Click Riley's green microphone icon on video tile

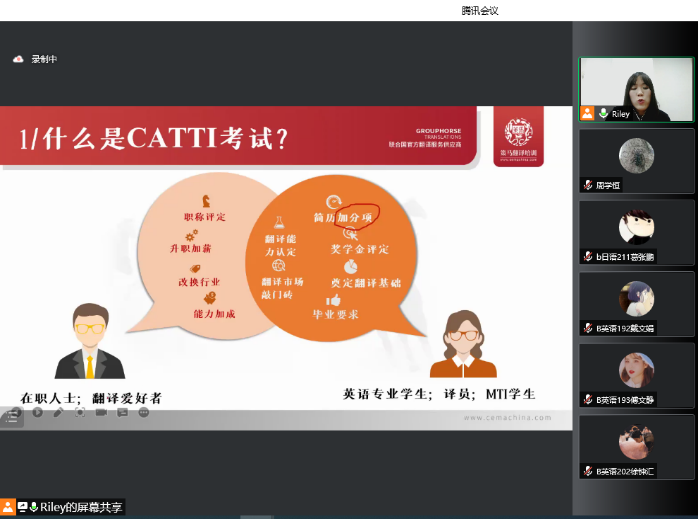point(603,114)
